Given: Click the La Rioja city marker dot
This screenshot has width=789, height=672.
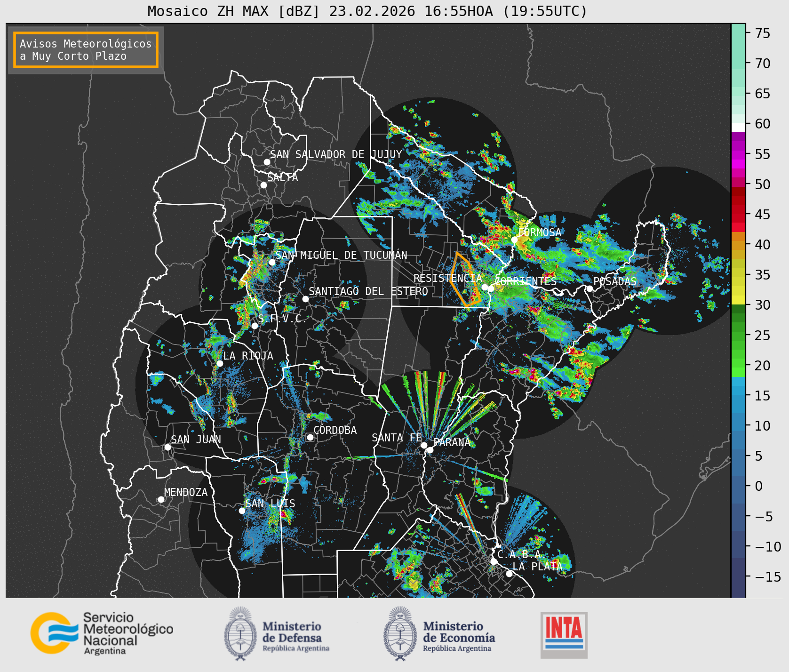Looking at the screenshot, I should pos(220,363).
